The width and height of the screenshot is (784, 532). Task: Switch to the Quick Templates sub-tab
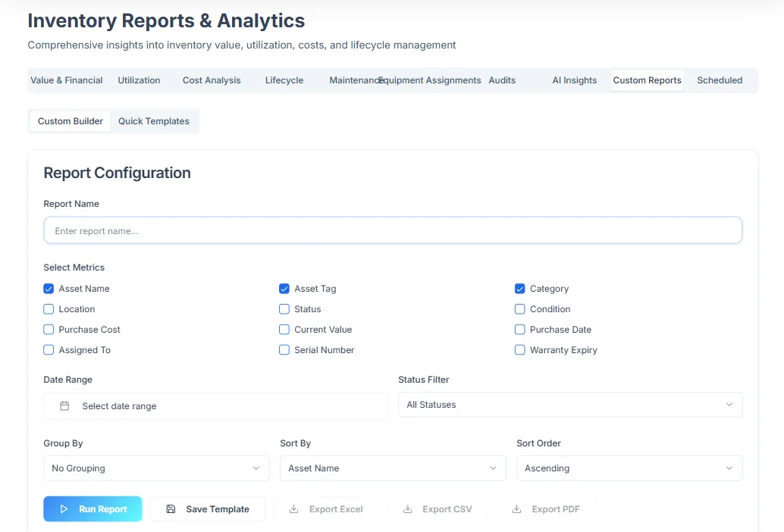click(x=154, y=121)
